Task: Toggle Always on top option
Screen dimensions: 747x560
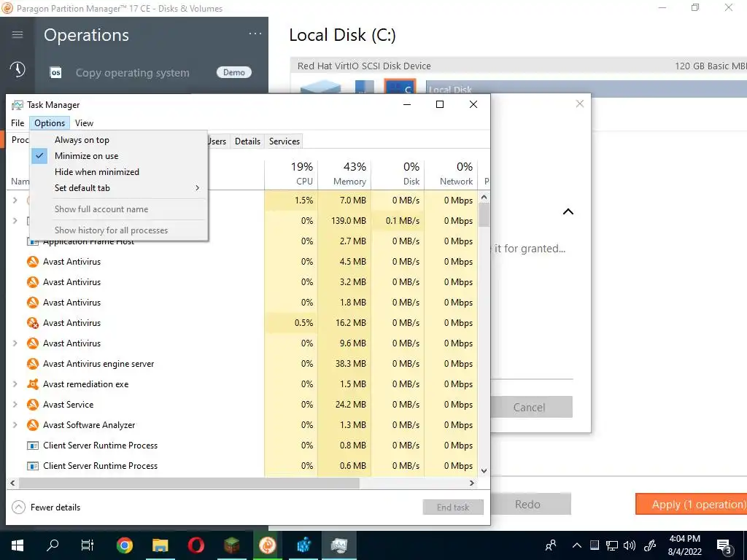Action: 119,140
